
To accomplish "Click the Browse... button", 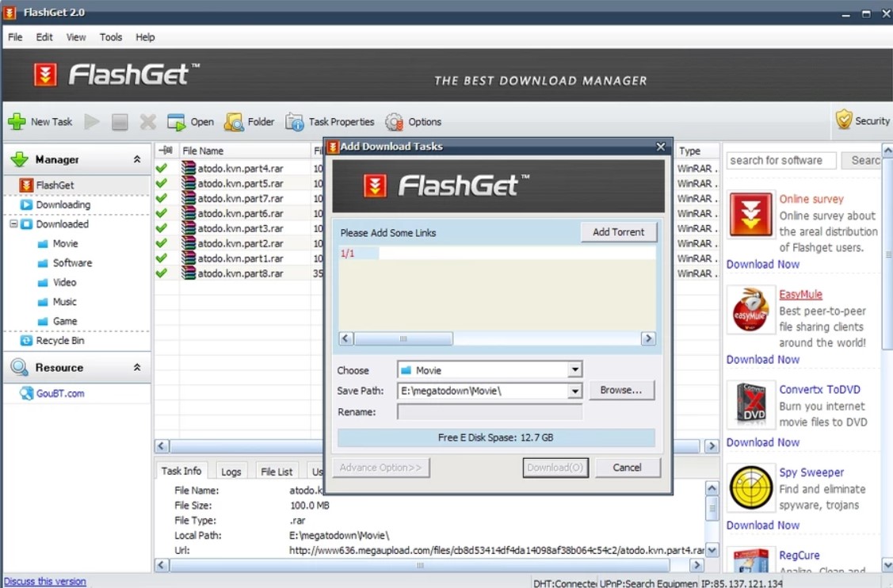I will 620,391.
